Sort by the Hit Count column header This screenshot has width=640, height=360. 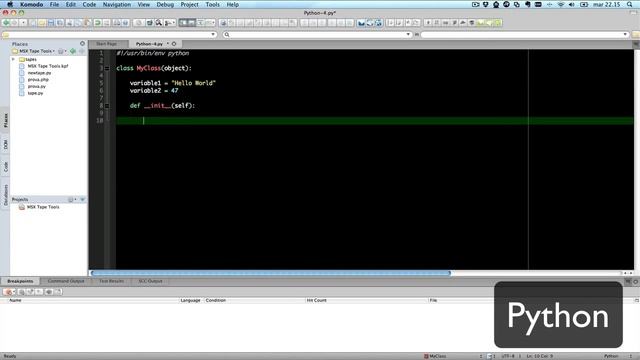coord(316,300)
